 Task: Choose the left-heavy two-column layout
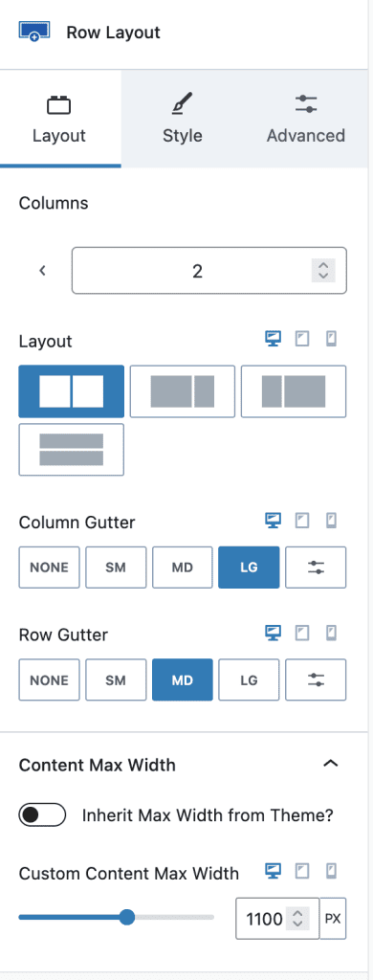click(183, 391)
